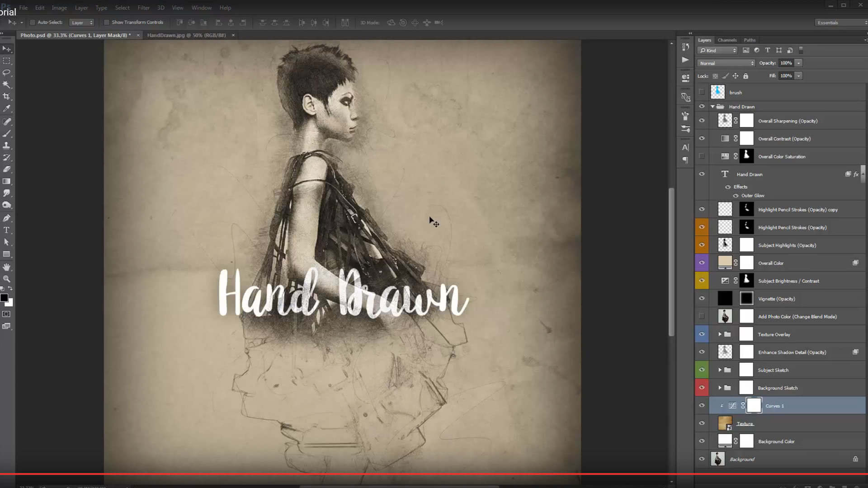Screen dimensions: 868x488
Task: Select the Background layer thumbnail
Action: pyautogui.click(x=718, y=459)
